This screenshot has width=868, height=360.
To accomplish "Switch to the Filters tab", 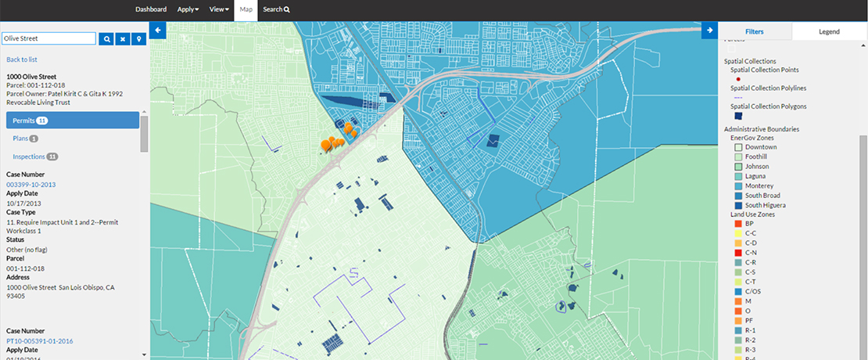I will pyautogui.click(x=755, y=32).
